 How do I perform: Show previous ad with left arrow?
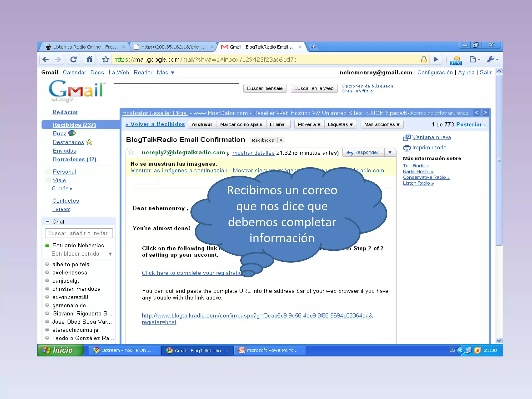pos(476,112)
